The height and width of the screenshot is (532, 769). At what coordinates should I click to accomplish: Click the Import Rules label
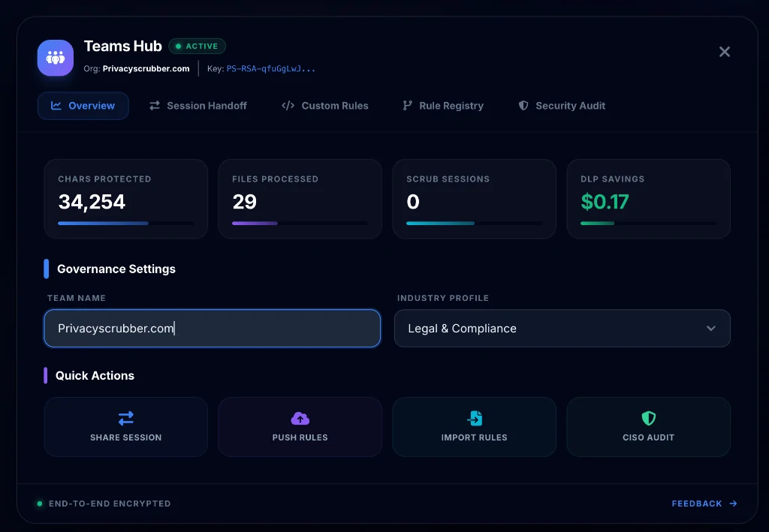475,437
